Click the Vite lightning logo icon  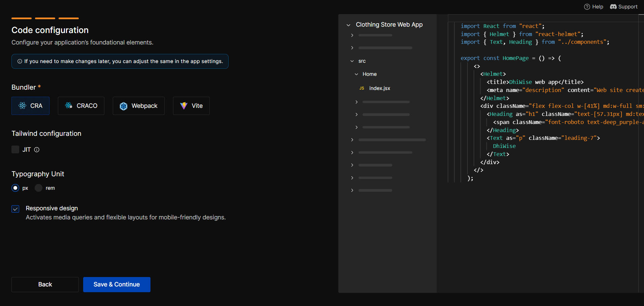(x=183, y=106)
